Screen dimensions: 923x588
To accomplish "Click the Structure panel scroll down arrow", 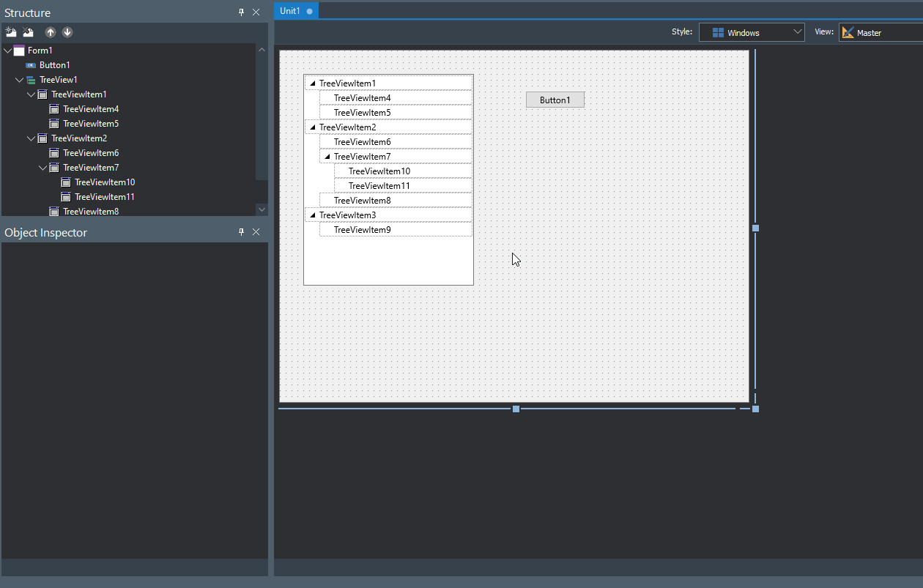I will click(x=262, y=209).
